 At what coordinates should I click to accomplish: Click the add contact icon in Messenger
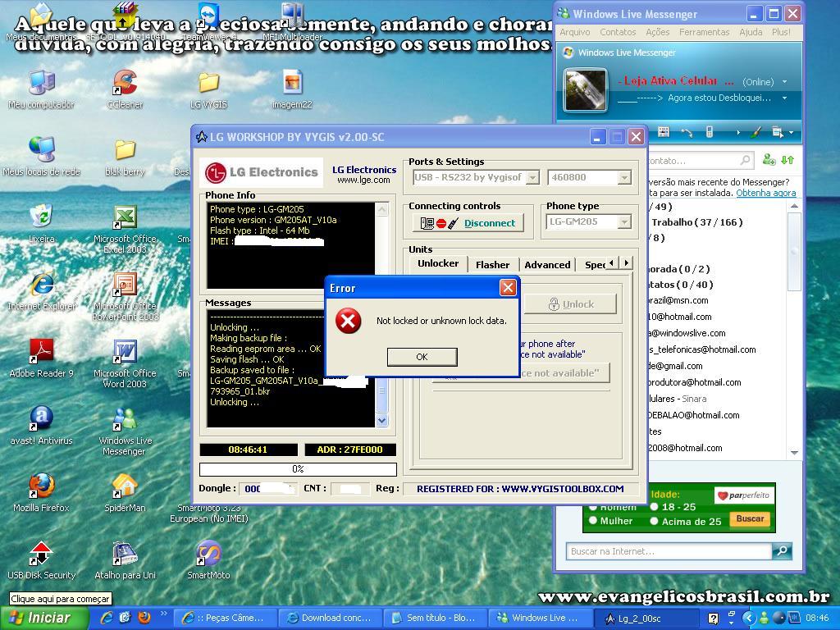tap(769, 160)
